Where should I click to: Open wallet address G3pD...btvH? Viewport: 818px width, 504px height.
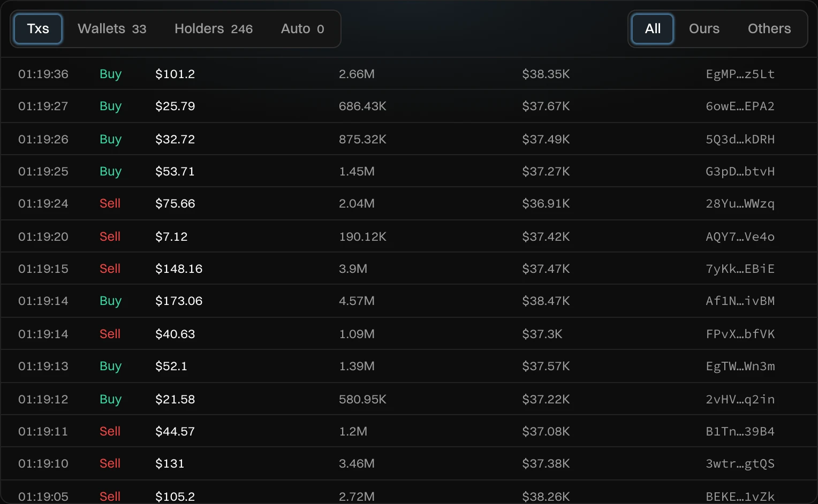click(x=740, y=171)
